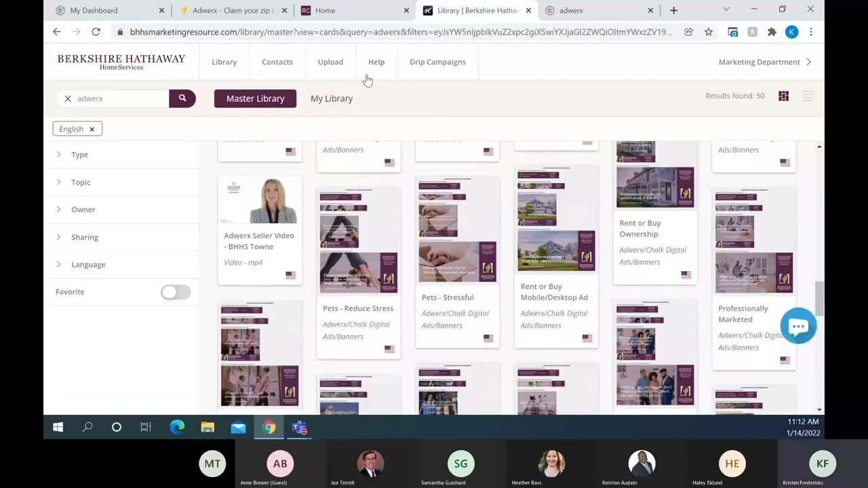Switch to the Adwerx Claim your zip tab
This screenshot has width=868, height=488.
233,10
